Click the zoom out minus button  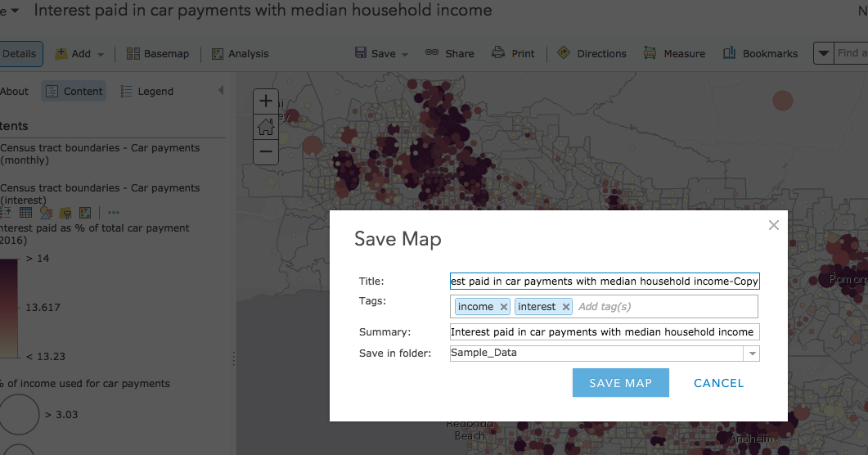point(266,151)
